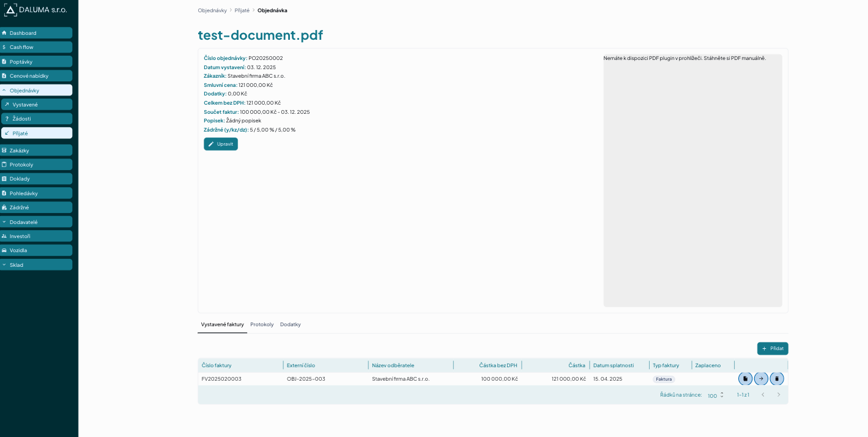
Task: Open the rows per page selector
Action: click(716, 395)
